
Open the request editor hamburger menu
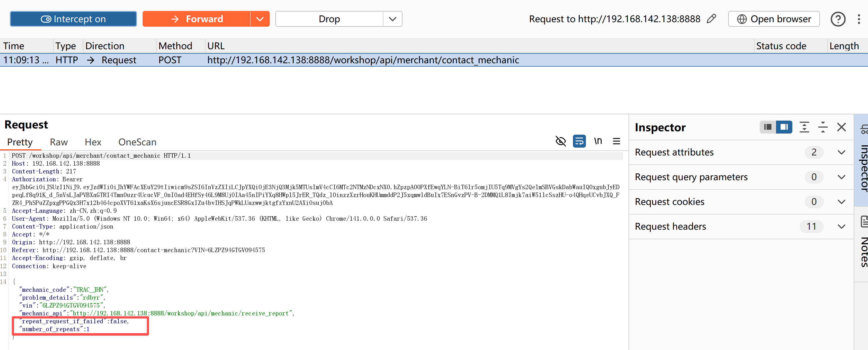click(616, 141)
